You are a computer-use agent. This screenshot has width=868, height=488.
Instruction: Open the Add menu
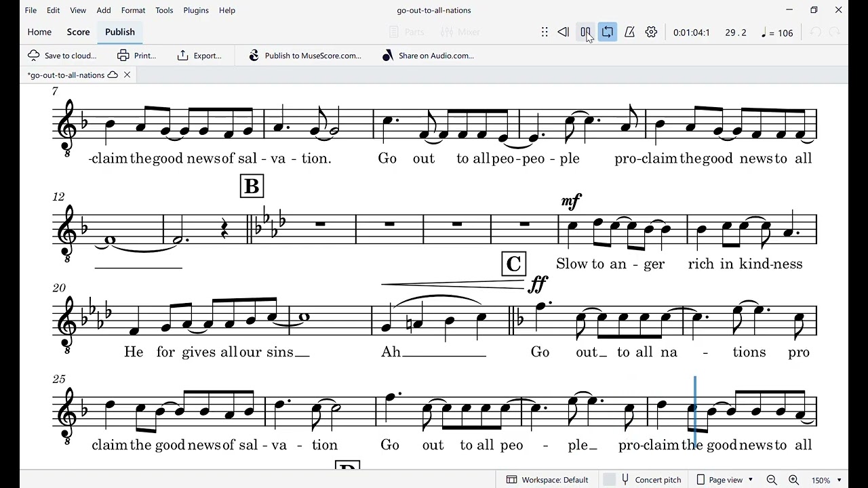(104, 10)
